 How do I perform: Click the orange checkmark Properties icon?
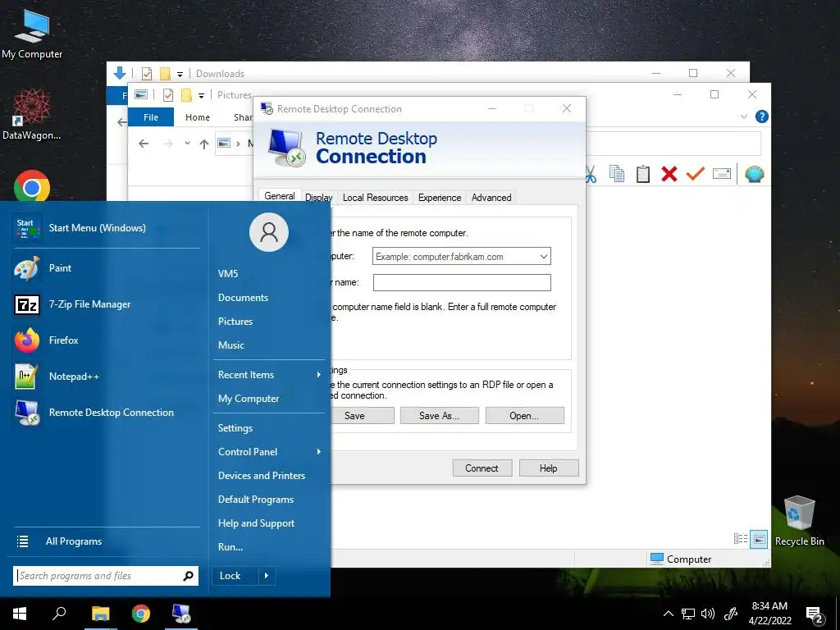[x=696, y=174]
